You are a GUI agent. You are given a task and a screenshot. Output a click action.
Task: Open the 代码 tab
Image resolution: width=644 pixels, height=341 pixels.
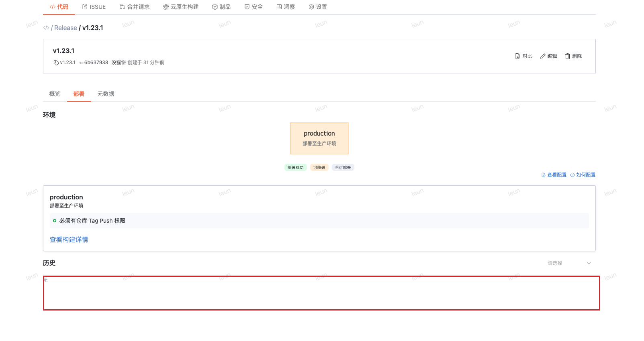59,7
